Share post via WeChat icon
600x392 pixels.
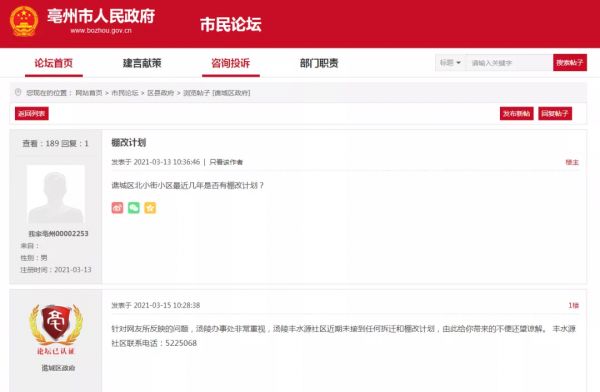click(x=134, y=207)
